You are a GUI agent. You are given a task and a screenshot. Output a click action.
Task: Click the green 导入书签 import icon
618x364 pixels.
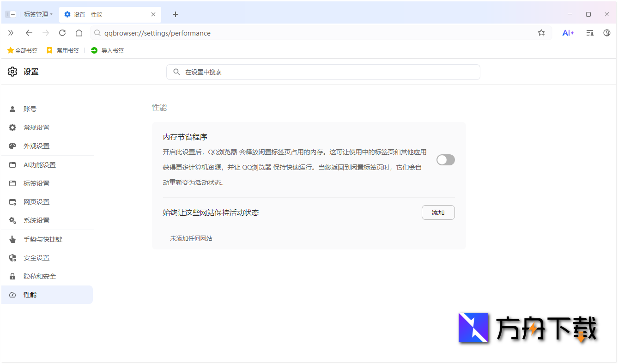point(95,50)
